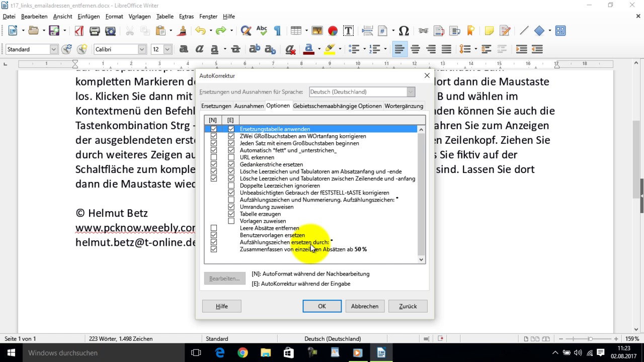Switch to the Ersetzungen tab

[216, 106]
